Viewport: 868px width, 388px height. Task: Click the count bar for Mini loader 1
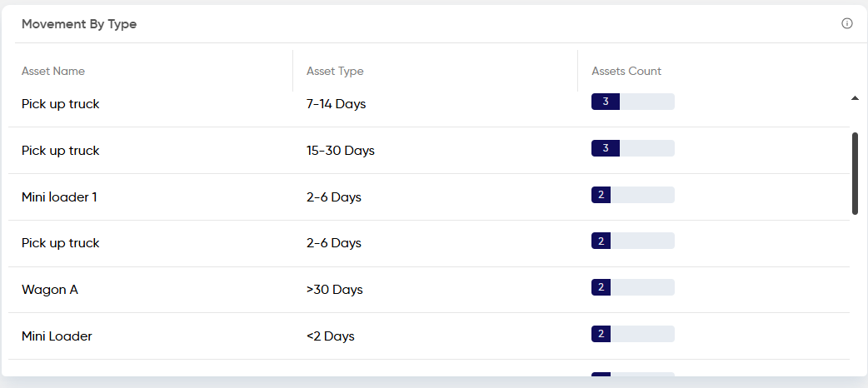pyautogui.click(x=633, y=195)
